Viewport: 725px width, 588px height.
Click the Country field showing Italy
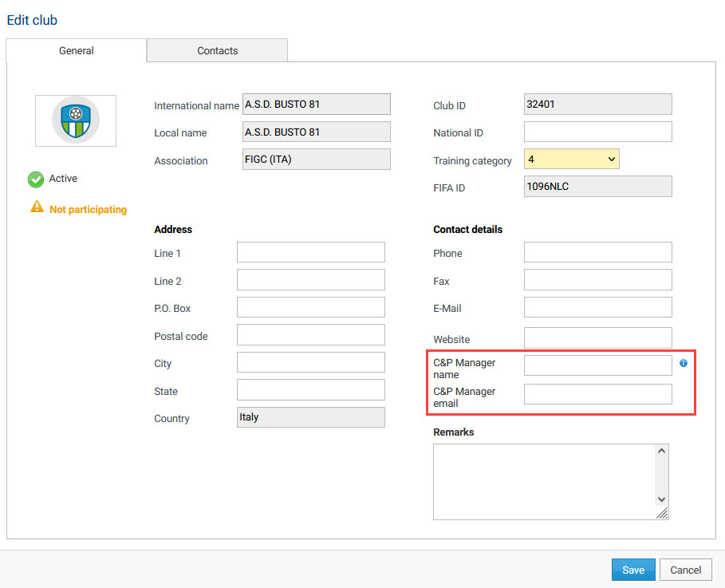coord(311,417)
